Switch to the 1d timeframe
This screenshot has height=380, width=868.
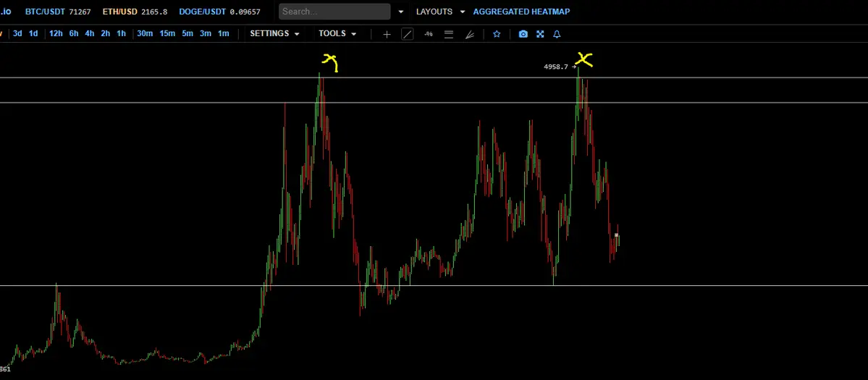(x=33, y=34)
